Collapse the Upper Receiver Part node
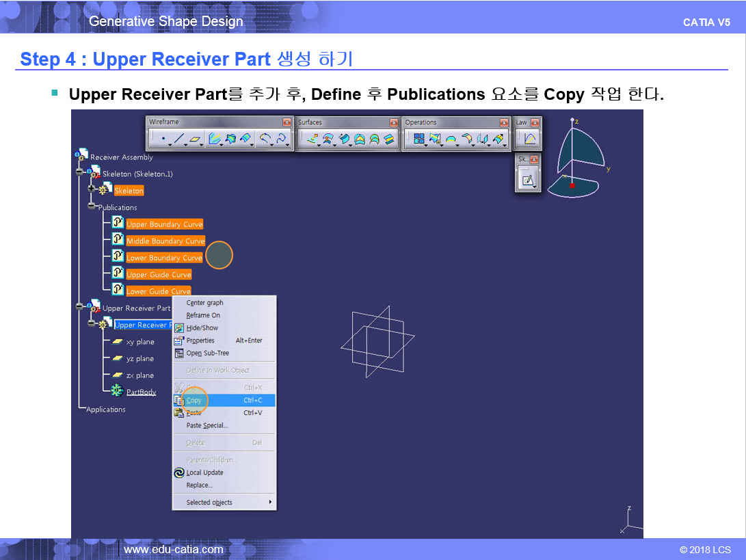Image resolution: width=746 pixels, height=560 pixels. (x=80, y=308)
